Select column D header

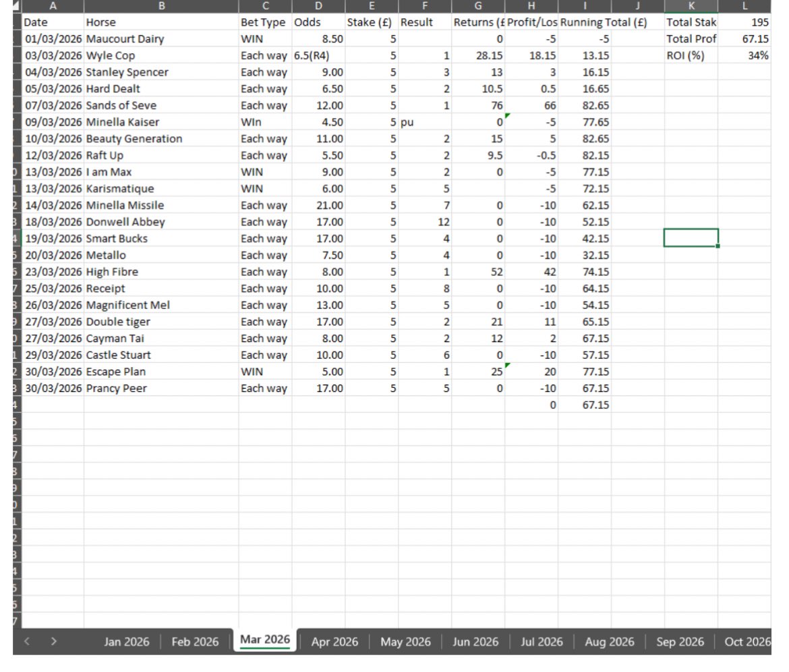tap(318, 6)
